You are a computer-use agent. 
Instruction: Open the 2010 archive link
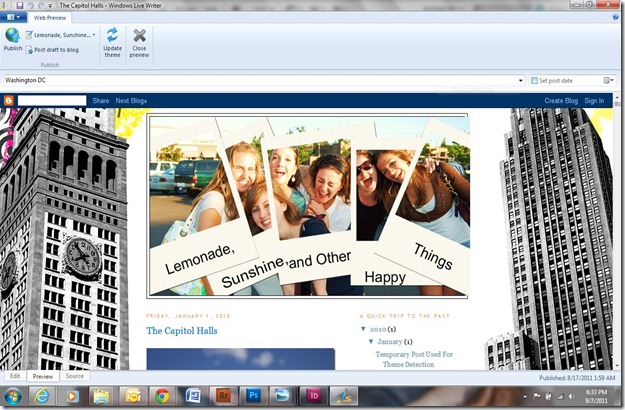coord(378,329)
